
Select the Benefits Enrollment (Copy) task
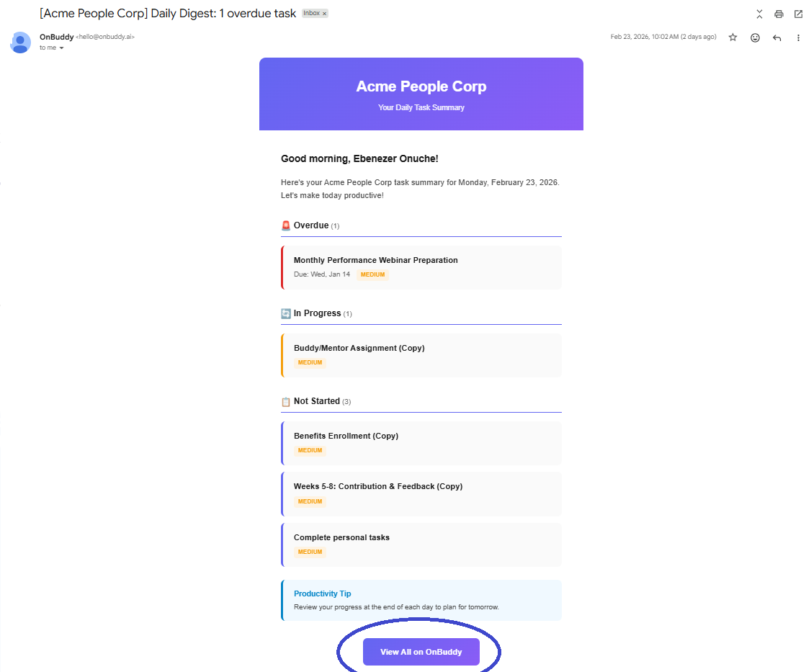point(421,443)
